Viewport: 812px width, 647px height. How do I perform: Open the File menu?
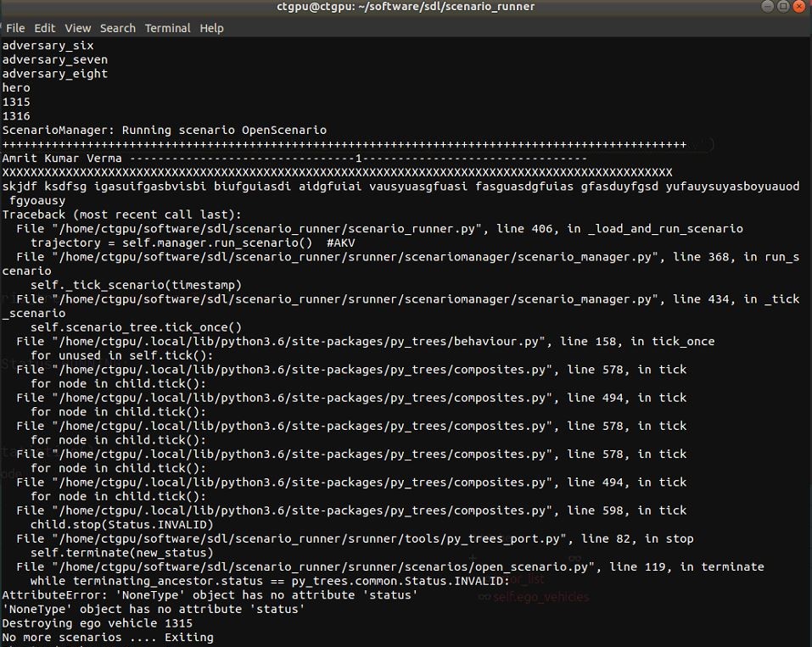point(15,28)
